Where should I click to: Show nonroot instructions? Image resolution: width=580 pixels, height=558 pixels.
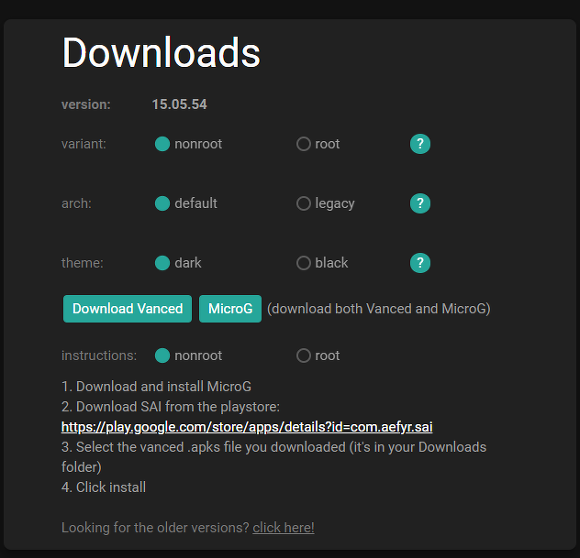tap(162, 355)
